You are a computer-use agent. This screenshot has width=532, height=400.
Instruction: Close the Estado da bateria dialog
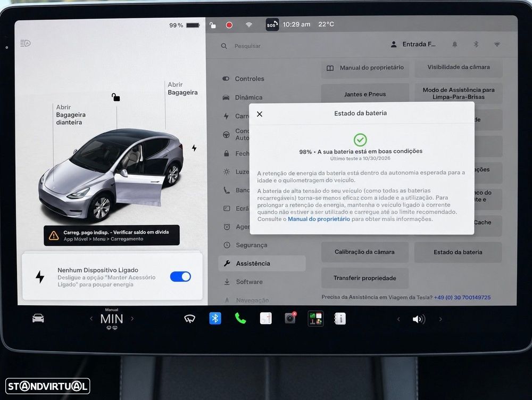pos(260,114)
